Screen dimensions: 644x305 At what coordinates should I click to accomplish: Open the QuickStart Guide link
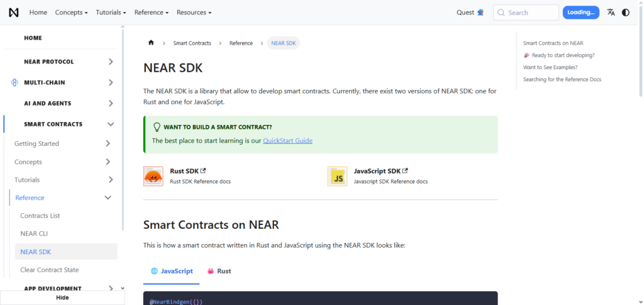point(287,141)
